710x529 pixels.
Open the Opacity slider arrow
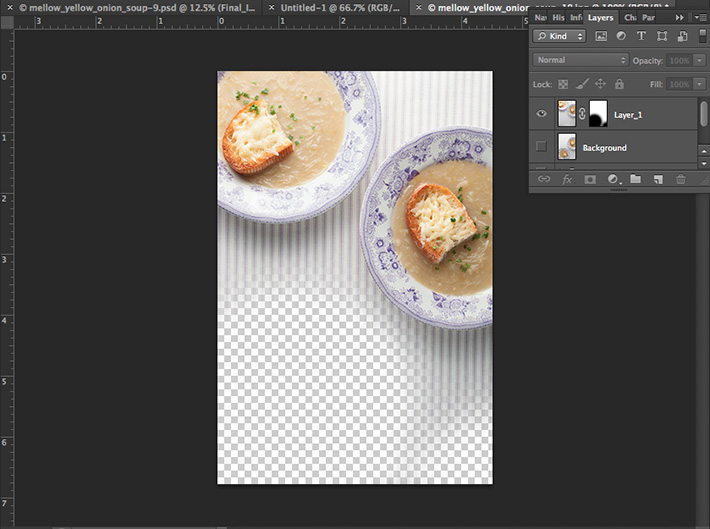[700, 60]
